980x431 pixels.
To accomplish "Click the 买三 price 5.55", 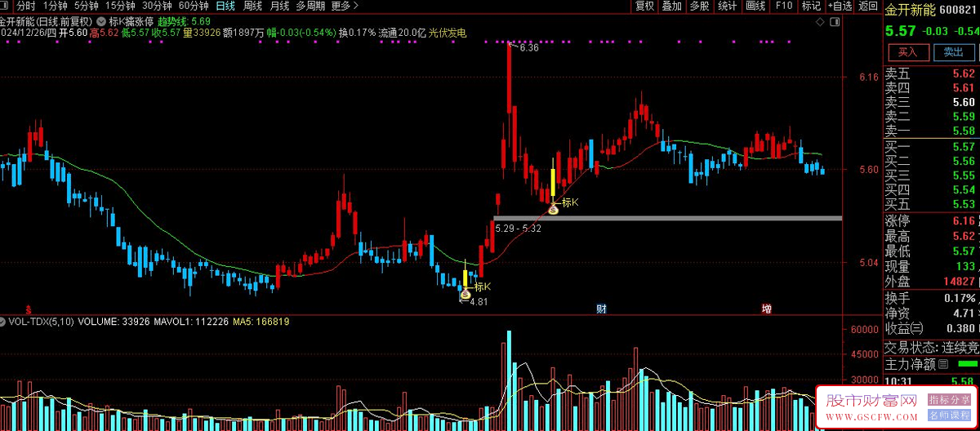I will (x=964, y=176).
